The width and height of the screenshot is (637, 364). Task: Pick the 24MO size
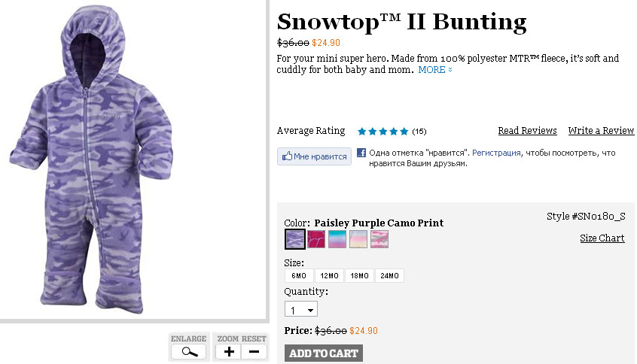click(x=389, y=276)
